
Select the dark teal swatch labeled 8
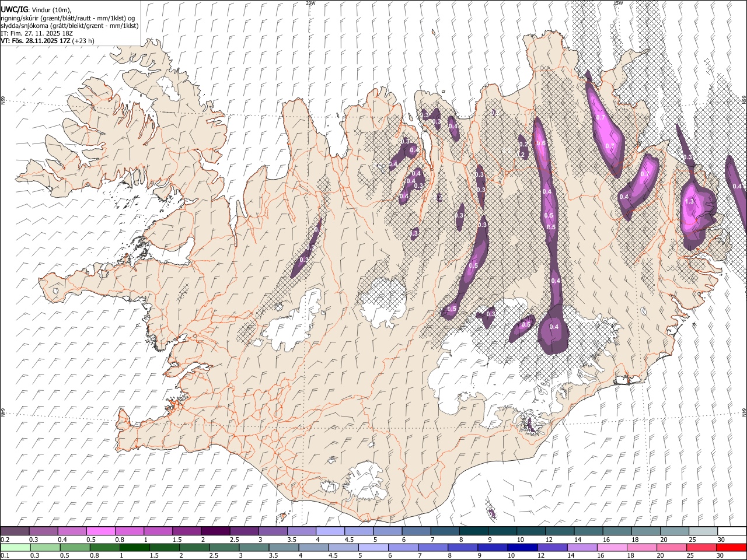(x=474, y=531)
